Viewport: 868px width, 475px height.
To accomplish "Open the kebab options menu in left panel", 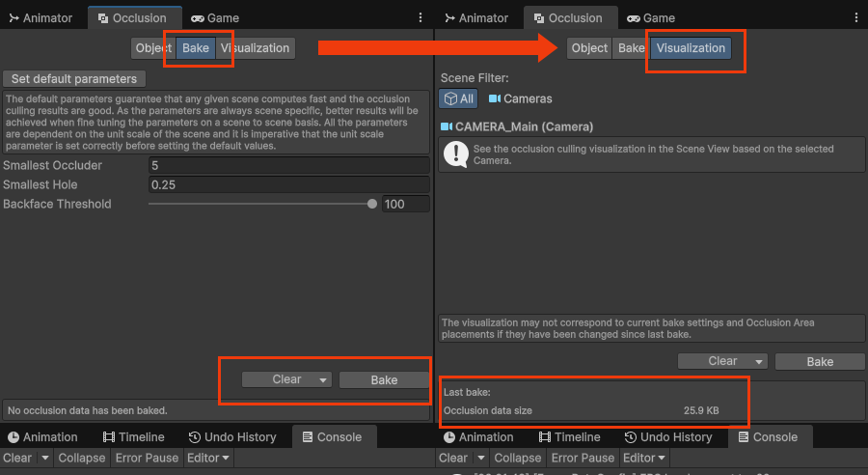I will (x=420, y=17).
